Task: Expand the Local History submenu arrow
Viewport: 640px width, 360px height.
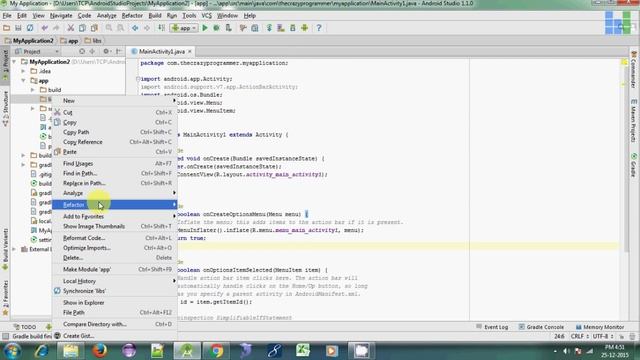Action: click(174, 281)
